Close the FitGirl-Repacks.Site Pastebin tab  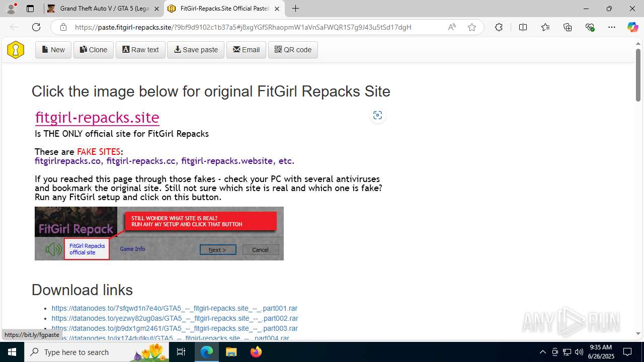coord(277,9)
